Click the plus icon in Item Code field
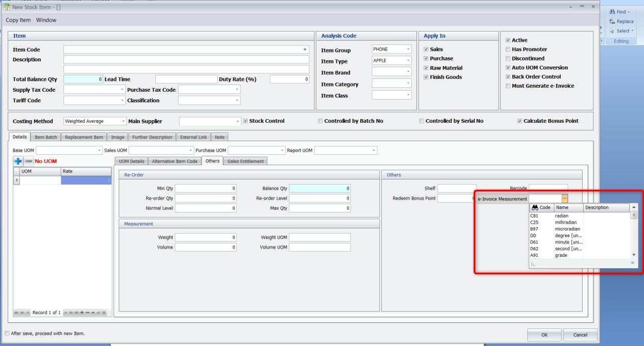Image resolution: width=644 pixels, height=346 pixels. pyautogui.click(x=305, y=50)
